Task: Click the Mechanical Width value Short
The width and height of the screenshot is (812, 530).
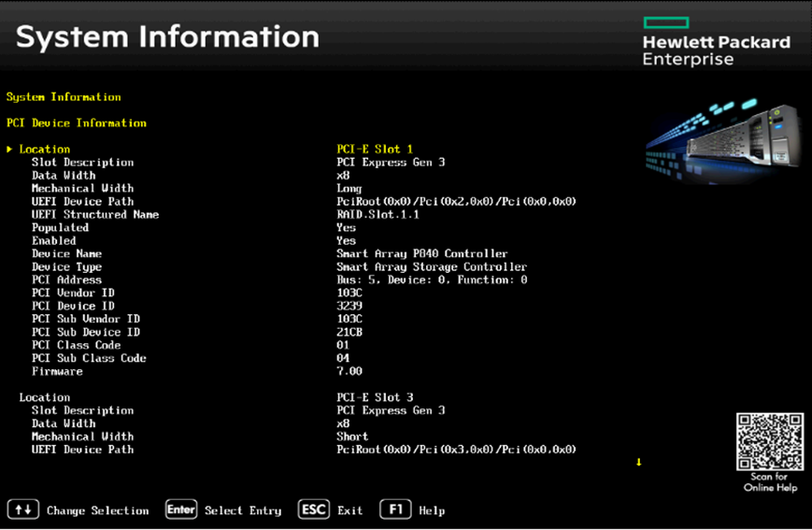Action: tap(352, 437)
